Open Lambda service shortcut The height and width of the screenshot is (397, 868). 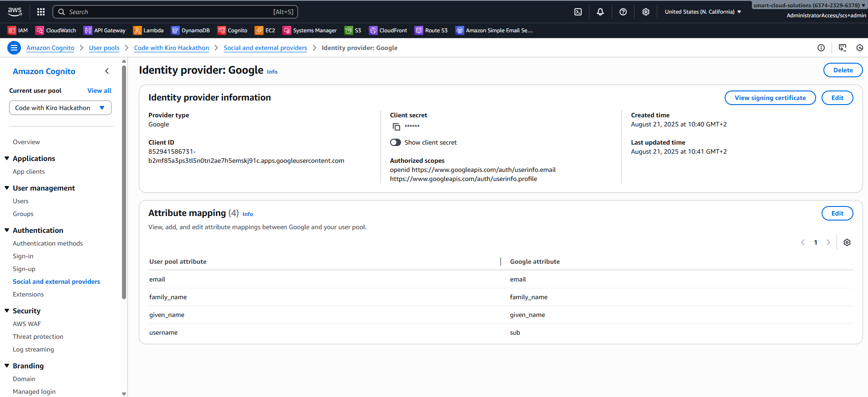[x=148, y=30]
